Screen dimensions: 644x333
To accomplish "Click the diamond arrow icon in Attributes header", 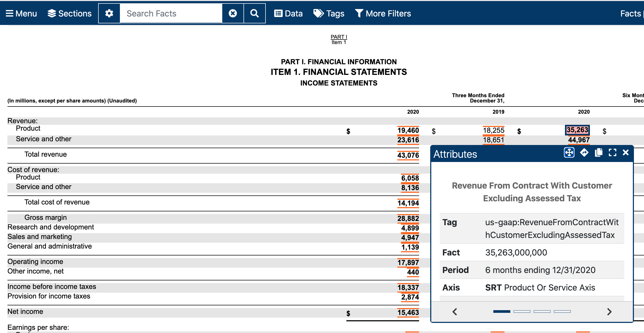I will click(x=584, y=152).
